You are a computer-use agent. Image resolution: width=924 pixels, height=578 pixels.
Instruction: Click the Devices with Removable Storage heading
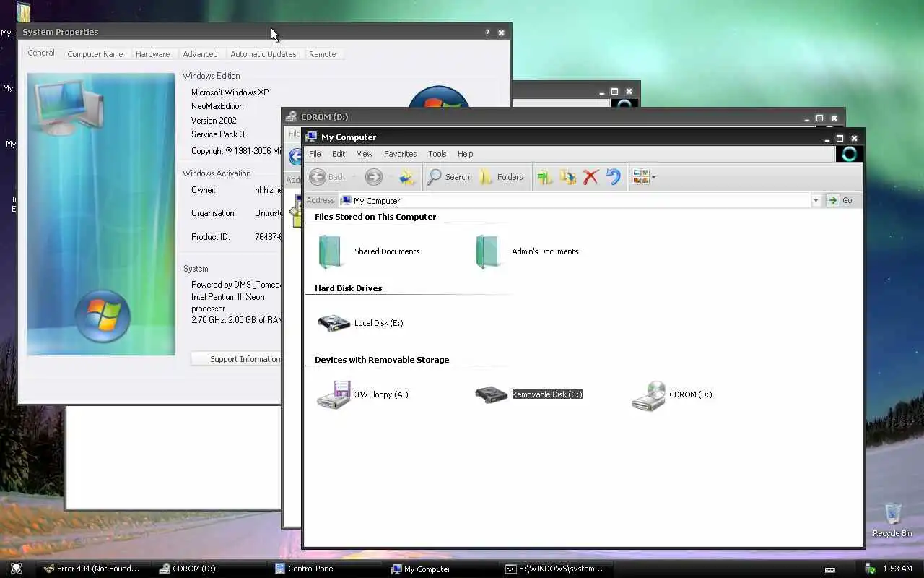pos(382,360)
